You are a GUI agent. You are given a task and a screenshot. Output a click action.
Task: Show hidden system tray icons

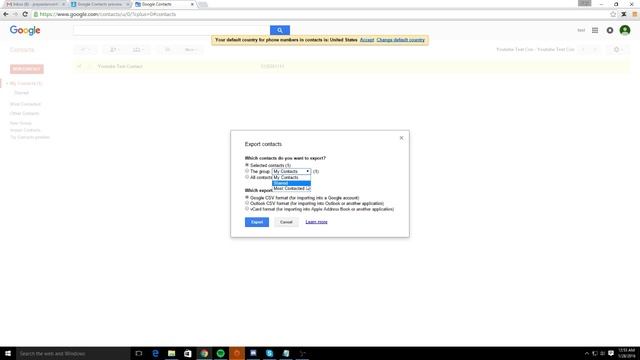point(587,353)
